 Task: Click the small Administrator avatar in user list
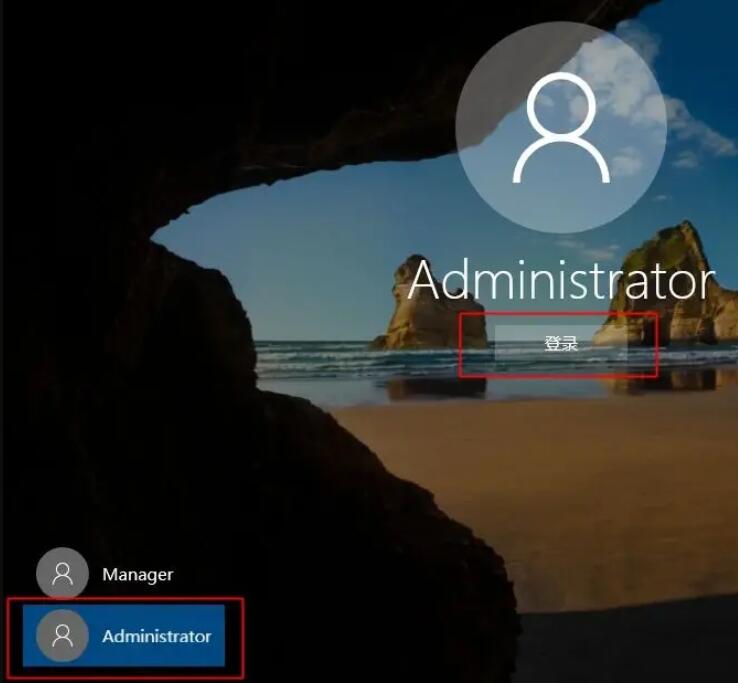[x=62, y=636]
